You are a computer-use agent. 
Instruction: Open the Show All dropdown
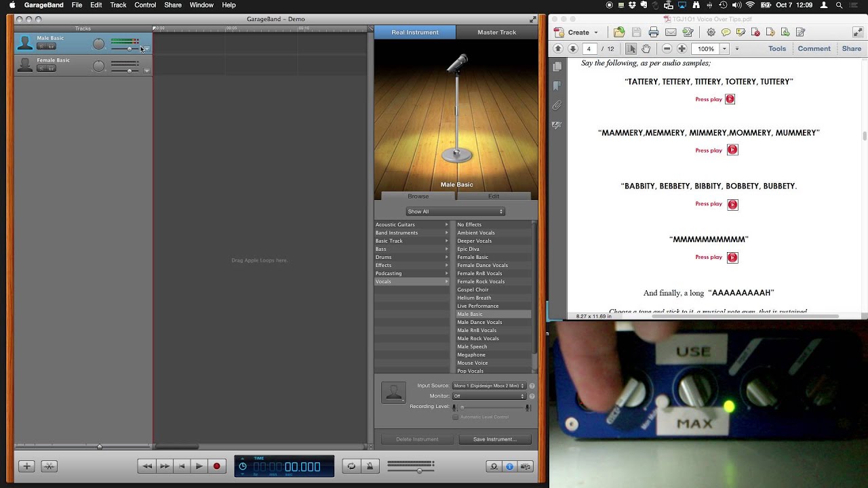click(x=455, y=211)
